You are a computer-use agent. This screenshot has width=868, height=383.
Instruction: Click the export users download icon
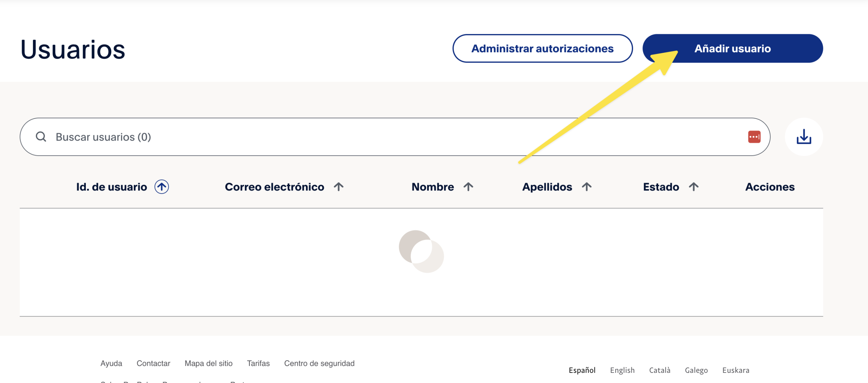[x=804, y=137]
